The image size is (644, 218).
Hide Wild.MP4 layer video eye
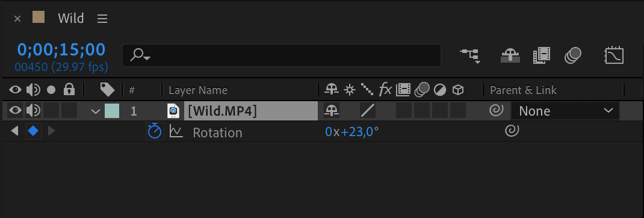(15, 110)
